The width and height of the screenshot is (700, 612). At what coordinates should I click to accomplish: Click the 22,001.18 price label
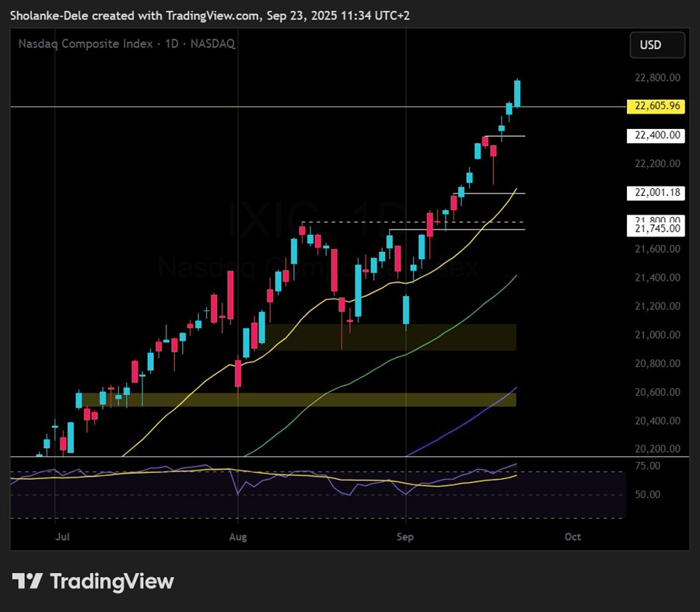(656, 193)
